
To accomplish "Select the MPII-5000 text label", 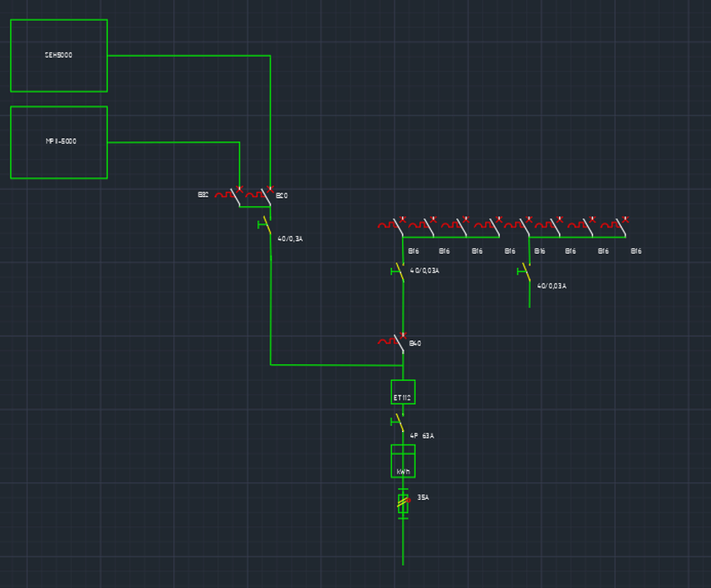I will [61, 142].
